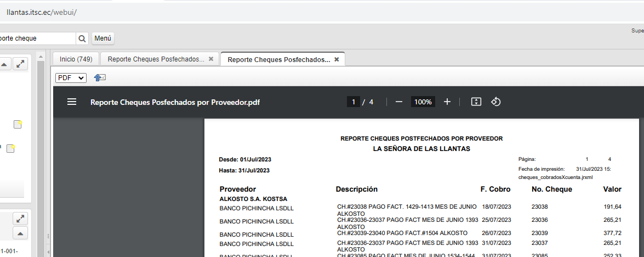Switch to first Reporte Cheques Posfechados tab
644x257 pixels.
(x=156, y=59)
